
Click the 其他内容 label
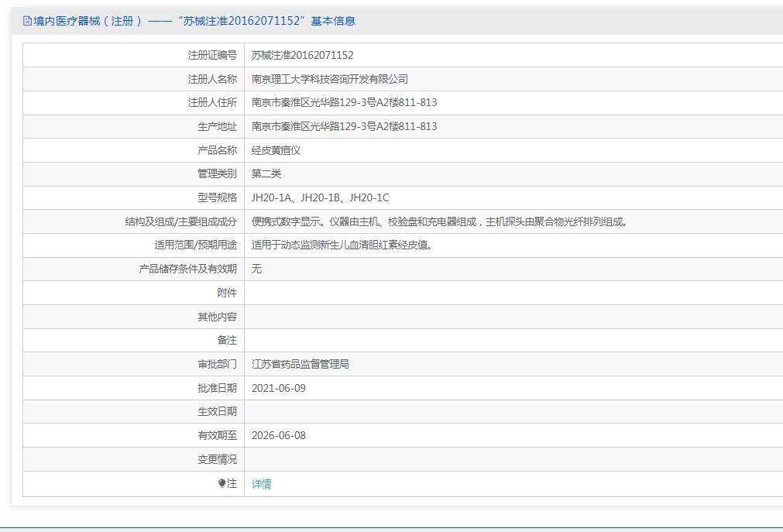point(217,317)
